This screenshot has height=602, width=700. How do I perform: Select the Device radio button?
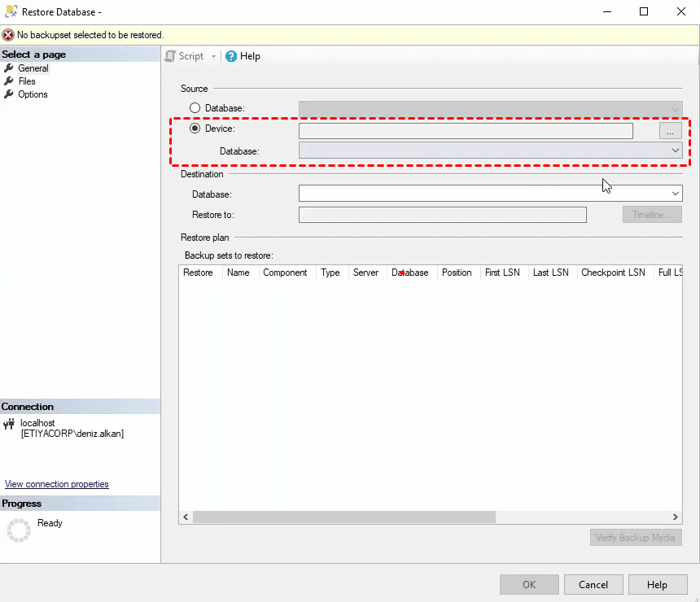point(195,129)
